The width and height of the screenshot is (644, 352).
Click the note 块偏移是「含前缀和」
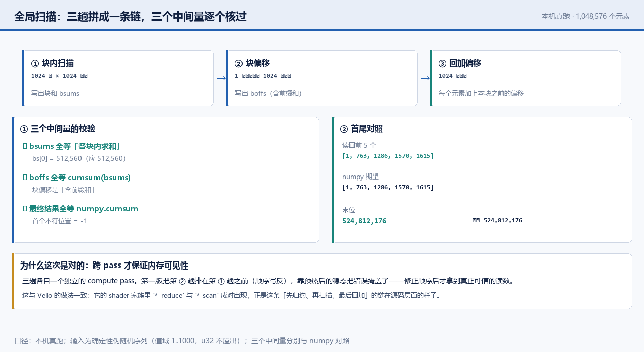63,190
